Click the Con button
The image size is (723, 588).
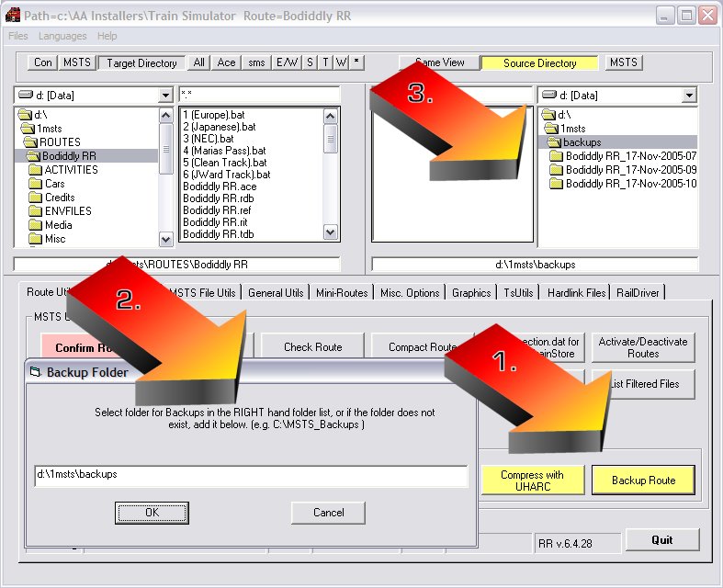[x=42, y=62]
